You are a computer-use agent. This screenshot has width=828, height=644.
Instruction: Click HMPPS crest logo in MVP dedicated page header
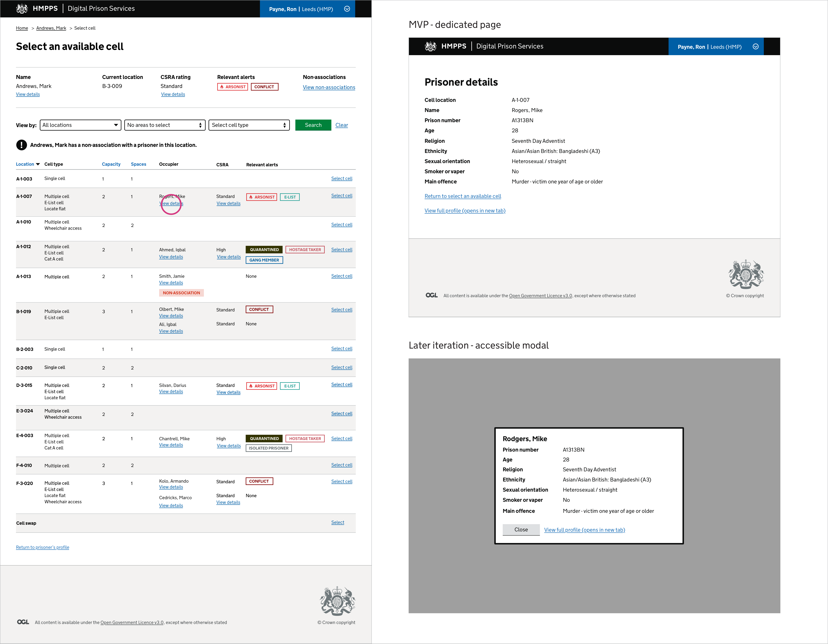tap(431, 46)
